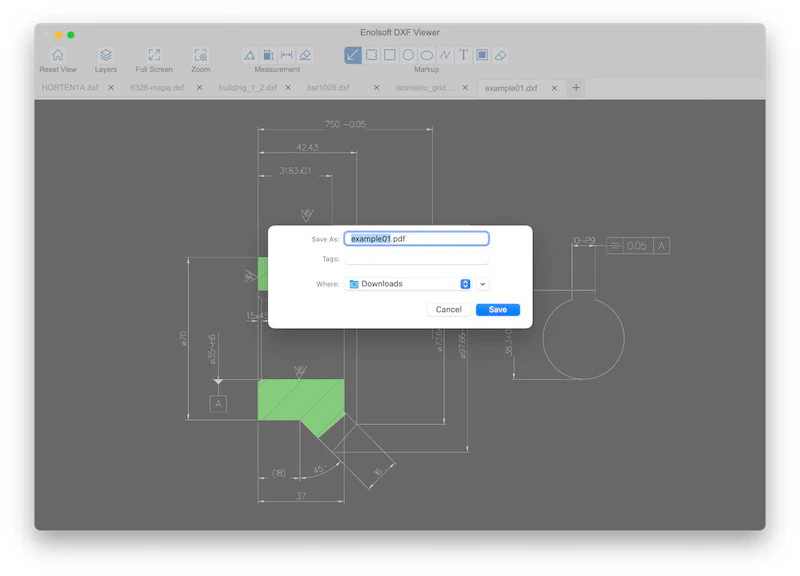800x576 pixels.
Task: Click the Reset View icon
Action: pyautogui.click(x=59, y=55)
